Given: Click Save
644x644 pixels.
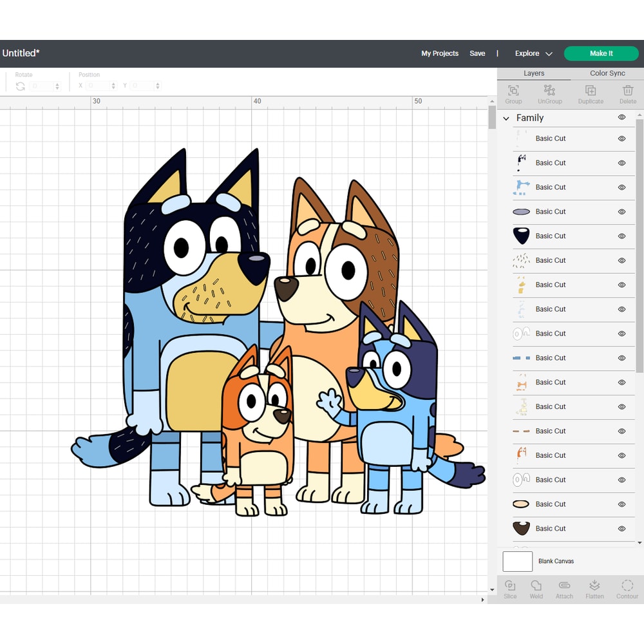Looking at the screenshot, I should click(477, 53).
